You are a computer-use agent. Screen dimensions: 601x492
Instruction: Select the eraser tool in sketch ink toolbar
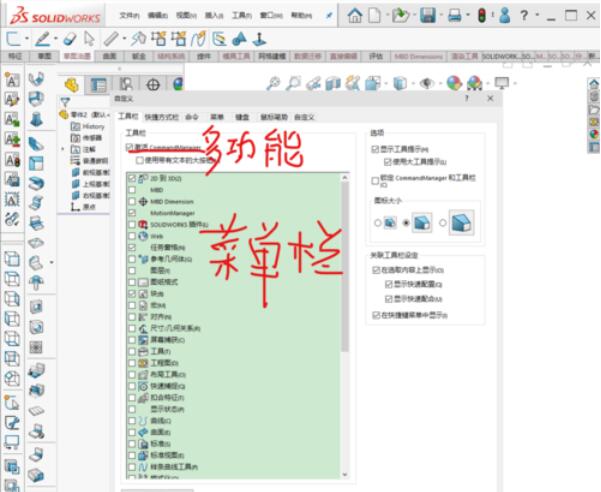click(x=69, y=39)
